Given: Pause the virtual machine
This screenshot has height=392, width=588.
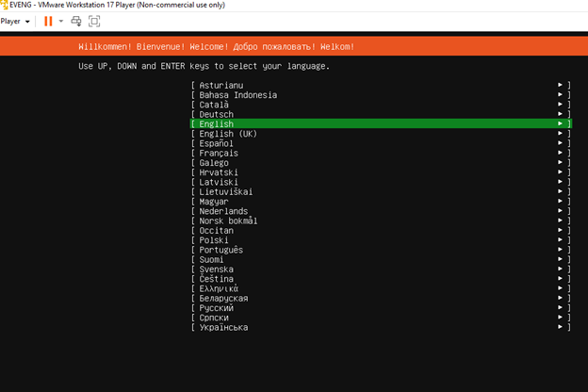Looking at the screenshot, I should pos(47,21).
